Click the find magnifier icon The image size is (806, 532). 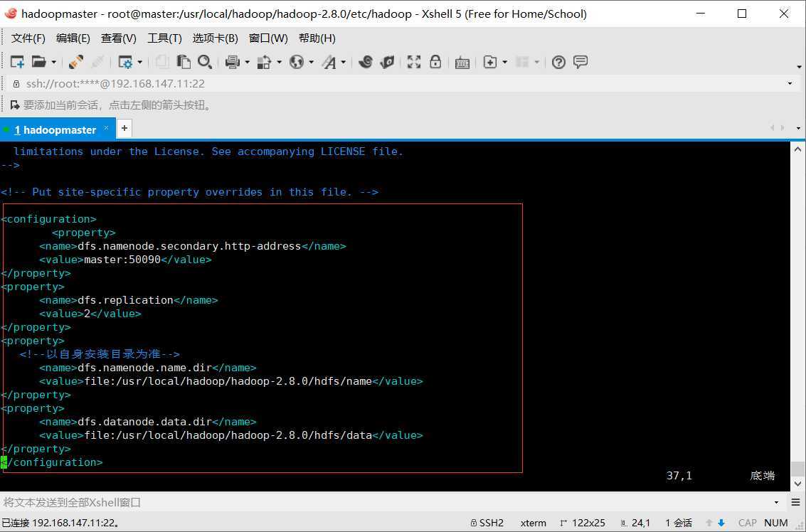coord(205,62)
